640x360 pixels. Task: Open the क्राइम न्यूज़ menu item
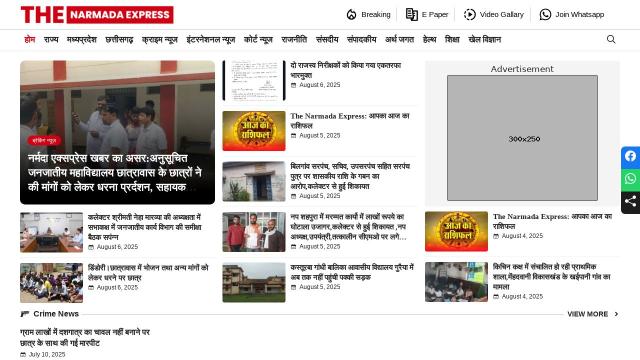pyautogui.click(x=160, y=39)
